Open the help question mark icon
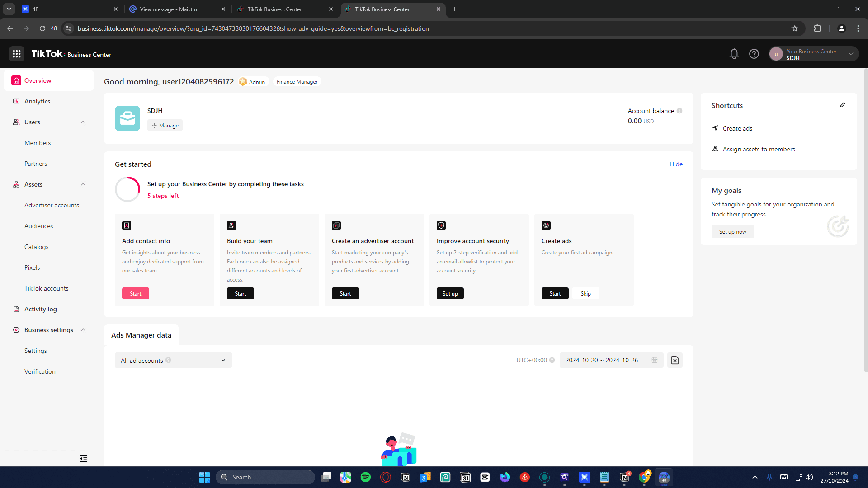This screenshot has height=488, width=868. tap(754, 54)
